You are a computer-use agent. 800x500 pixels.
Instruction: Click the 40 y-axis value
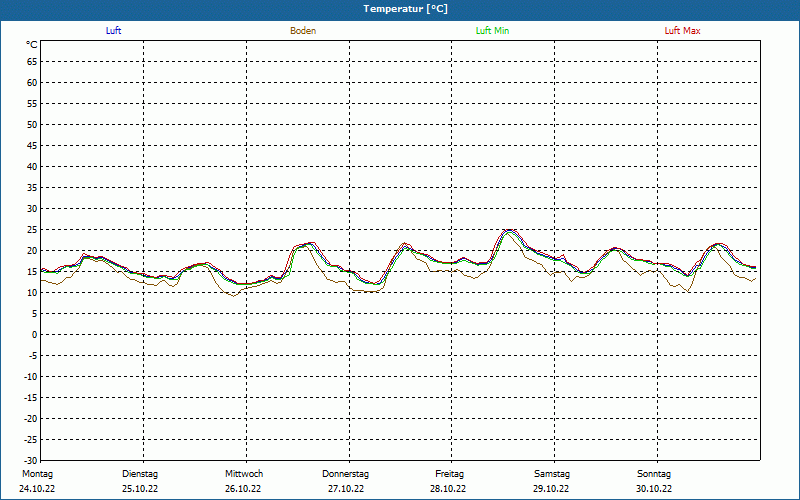pos(32,167)
